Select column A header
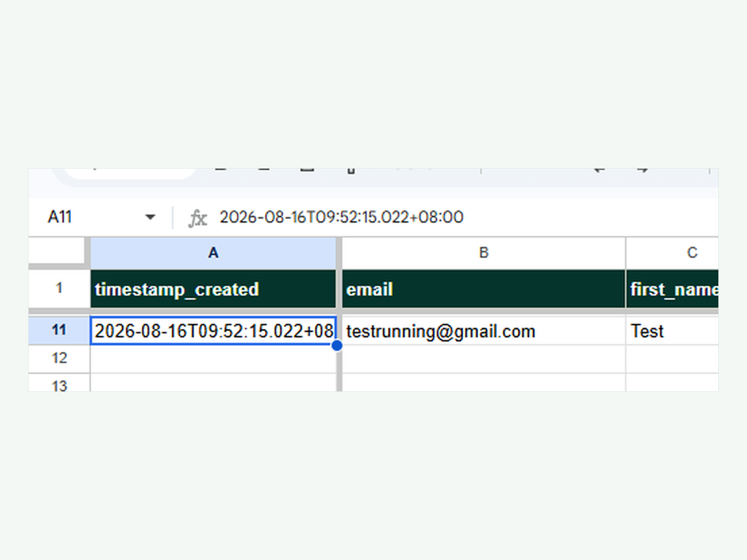747x560 pixels. click(x=214, y=253)
